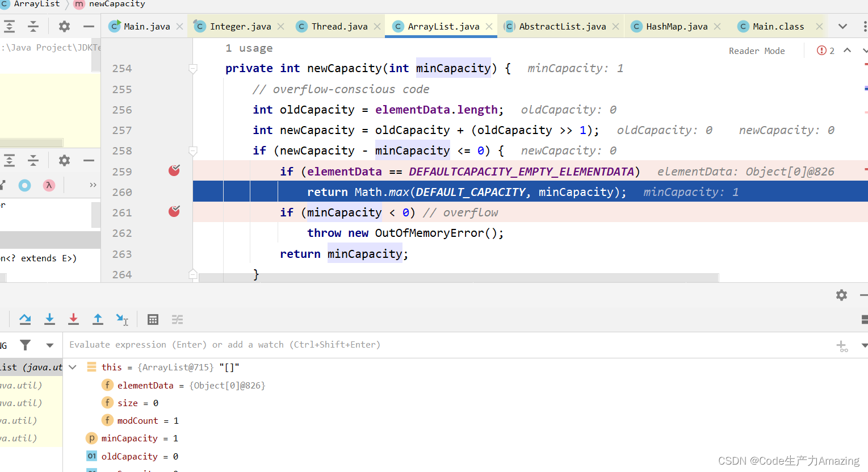
Task: Click the fold end marker at line 264
Action: [193, 274]
